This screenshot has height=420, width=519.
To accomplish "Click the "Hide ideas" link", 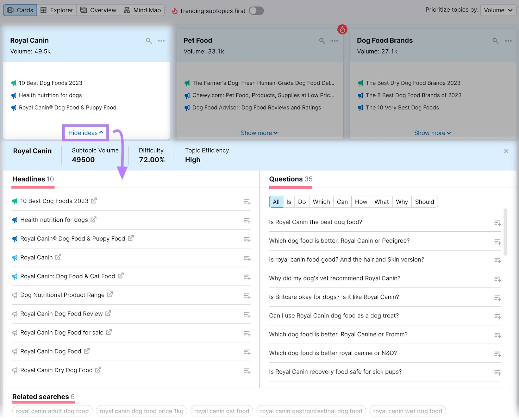I will click(x=85, y=133).
